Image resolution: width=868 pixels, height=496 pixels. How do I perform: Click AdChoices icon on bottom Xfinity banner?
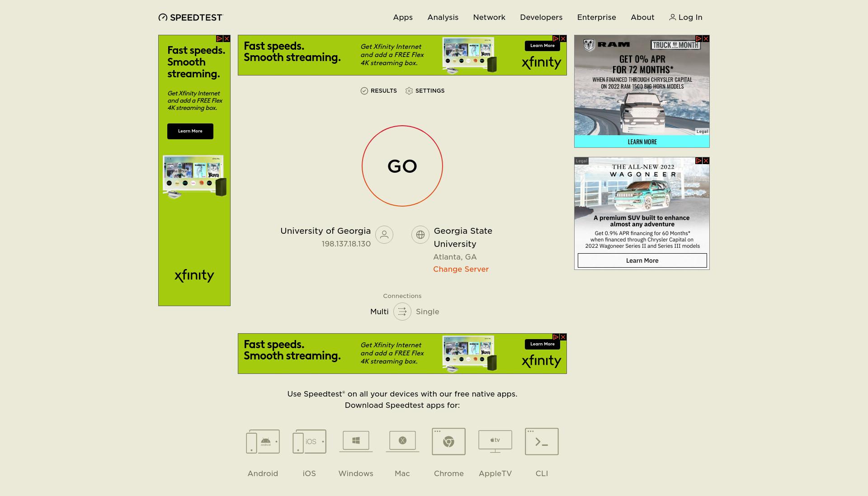click(556, 337)
